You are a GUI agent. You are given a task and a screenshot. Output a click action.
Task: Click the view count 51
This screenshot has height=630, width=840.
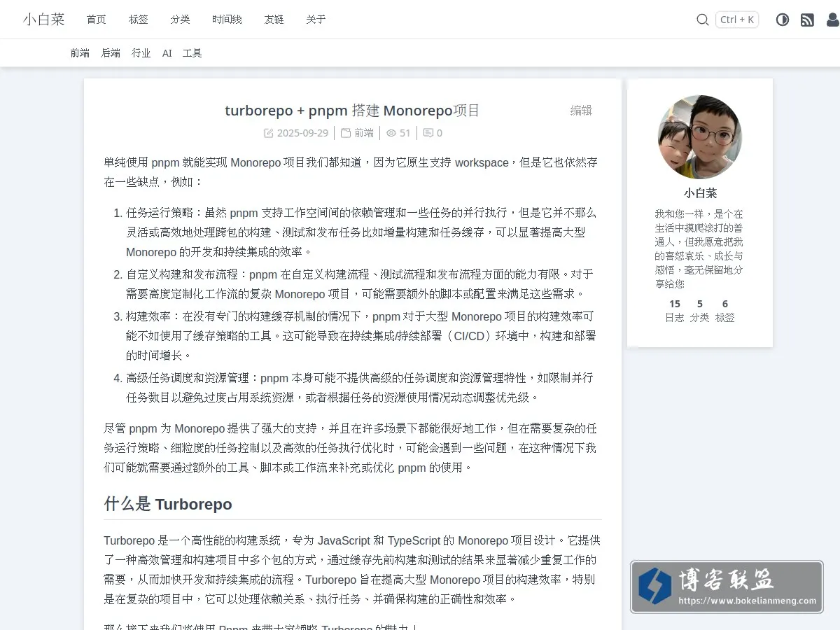[405, 133]
